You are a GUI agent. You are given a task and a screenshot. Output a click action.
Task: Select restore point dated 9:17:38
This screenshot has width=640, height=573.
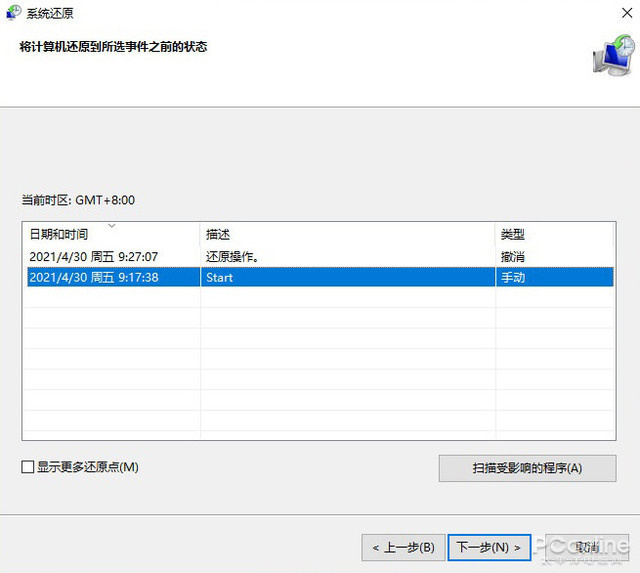point(320,278)
